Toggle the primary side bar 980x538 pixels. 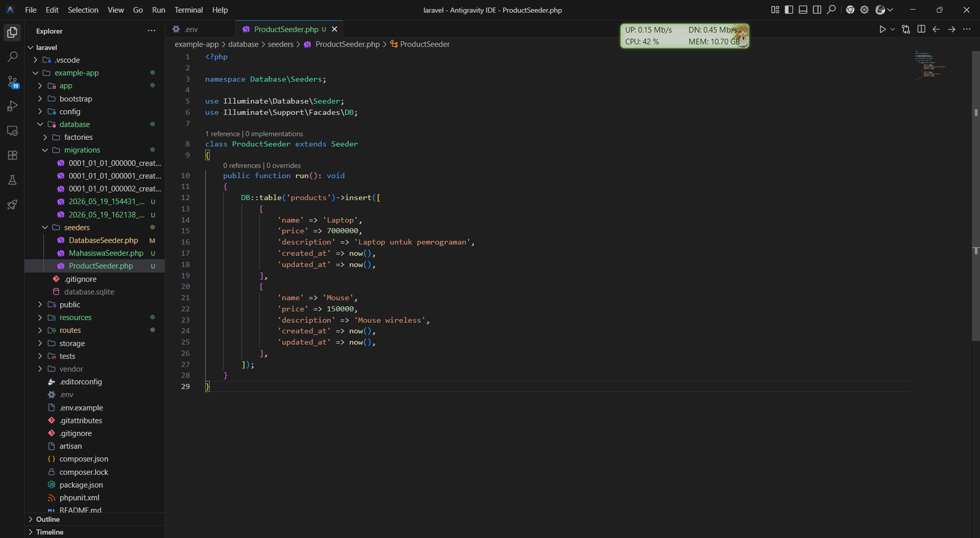tap(789, 10)
